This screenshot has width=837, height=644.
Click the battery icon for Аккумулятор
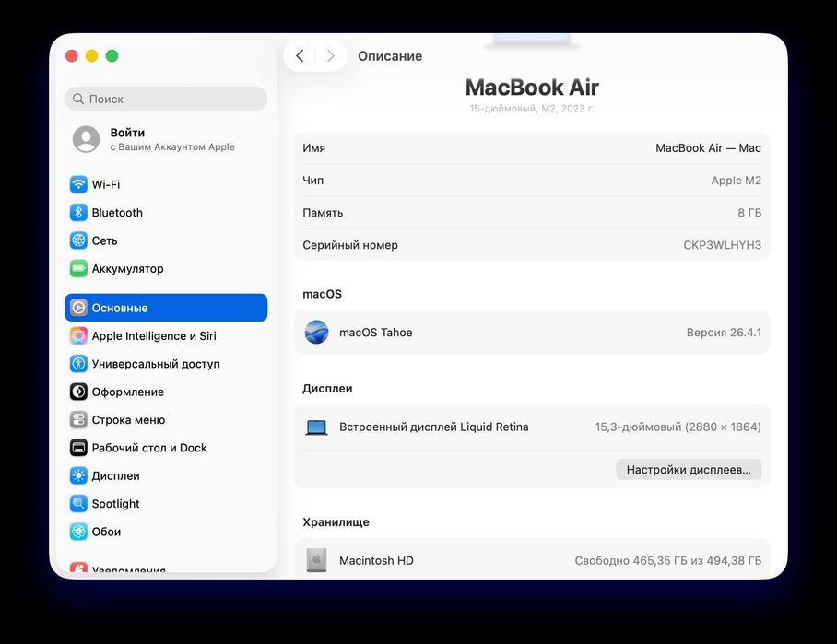(78, 268)
